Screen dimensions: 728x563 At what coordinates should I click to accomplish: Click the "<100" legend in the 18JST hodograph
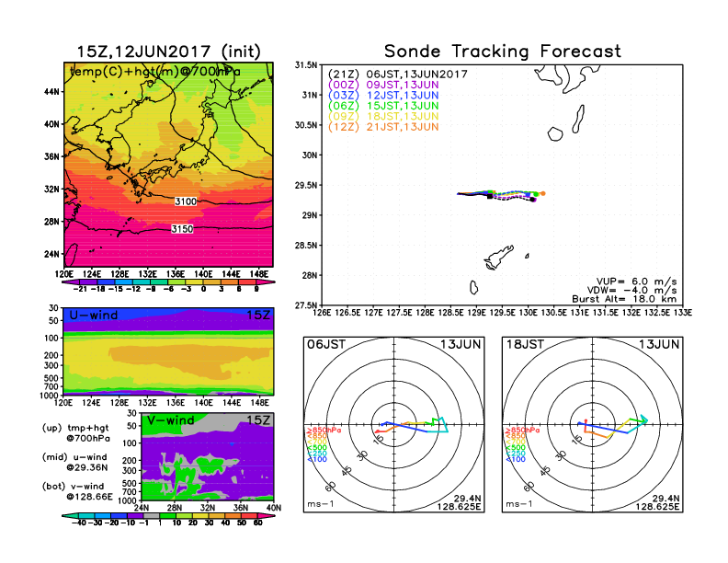click(x=516, y=459)
